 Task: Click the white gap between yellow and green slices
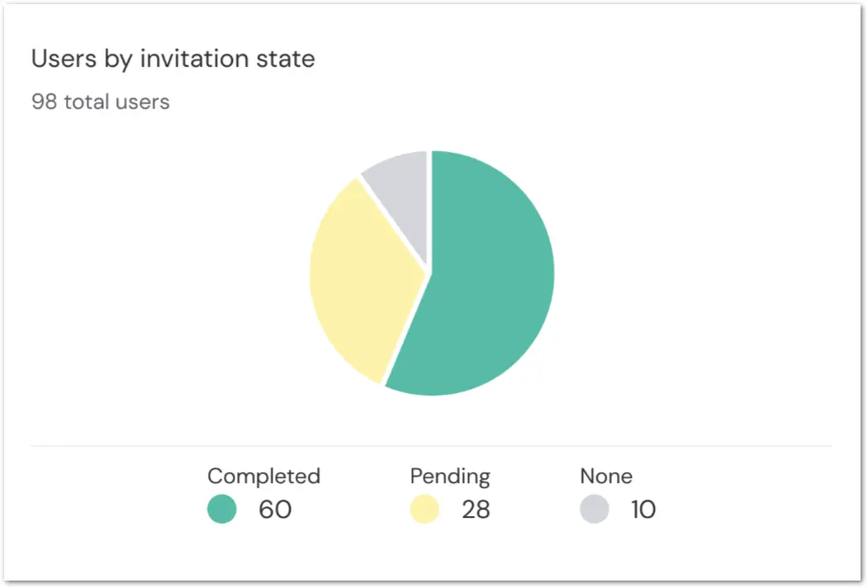coord(406,329)
